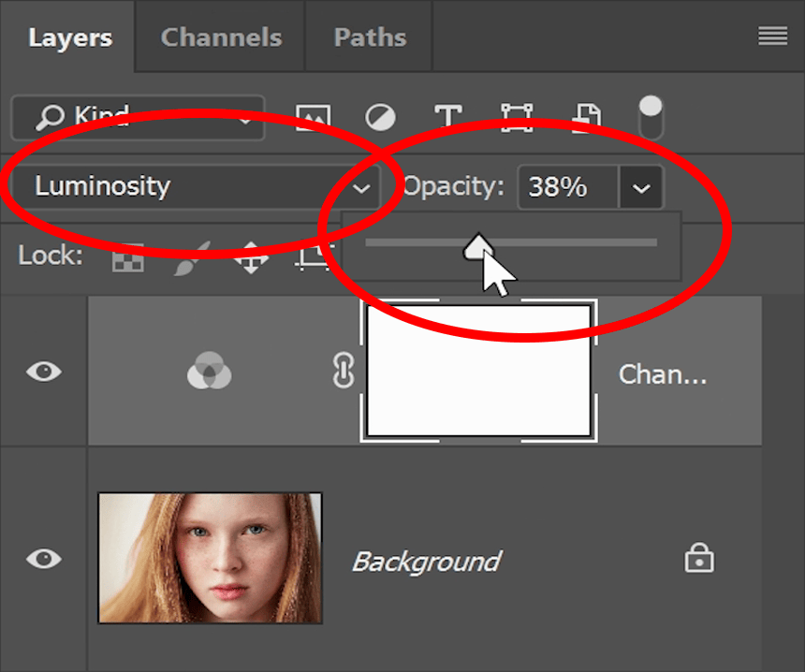805x672 pixels.
Task: Close the Opacity slider dropdown arrow
Action: 641,187
